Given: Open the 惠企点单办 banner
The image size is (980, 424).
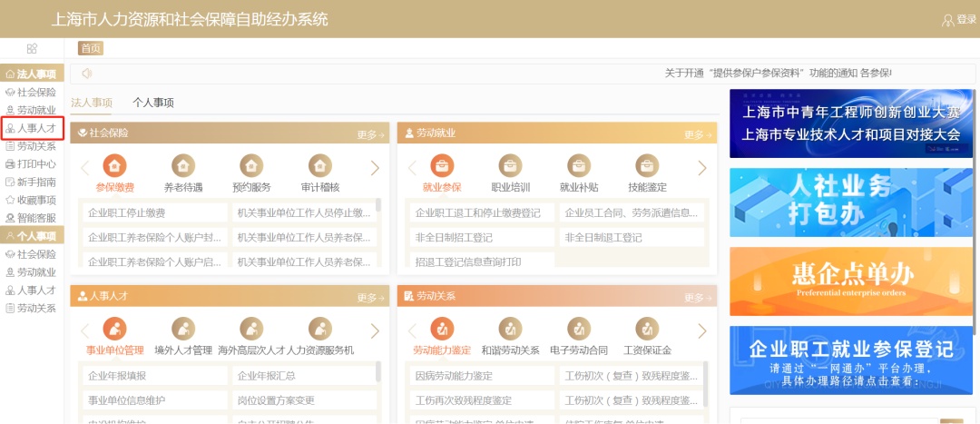Looking at the screenshot, I should (850, 281).
